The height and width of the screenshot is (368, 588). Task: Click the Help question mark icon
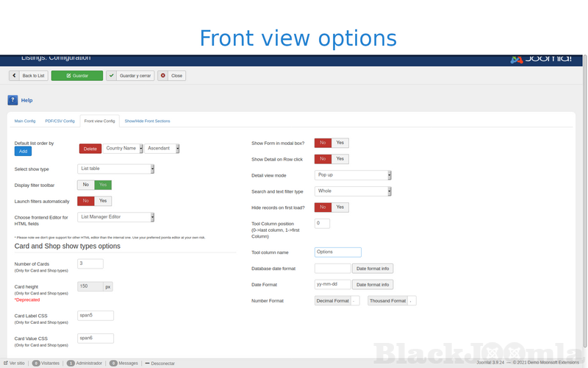tap(13, 100)
